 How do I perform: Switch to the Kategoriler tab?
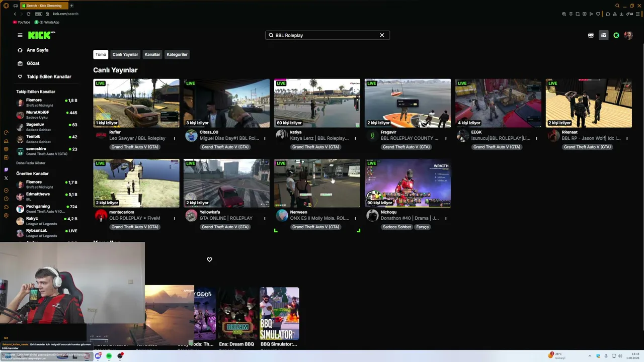point(177,54)
